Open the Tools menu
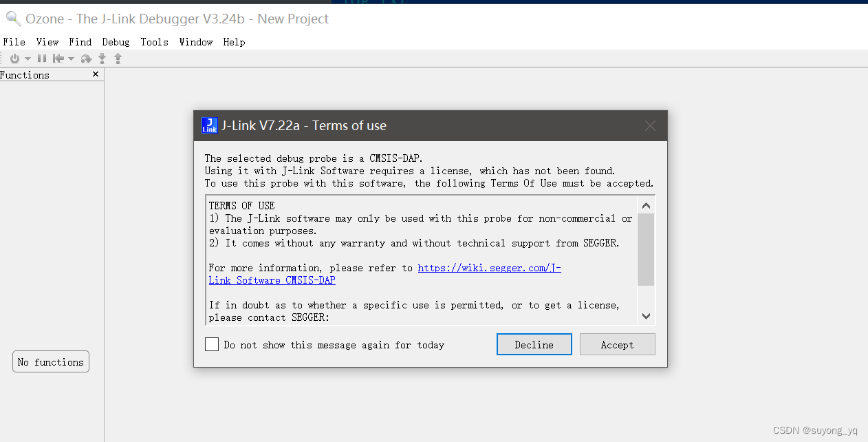Screen dimensions: 868x442 [155, 42]
